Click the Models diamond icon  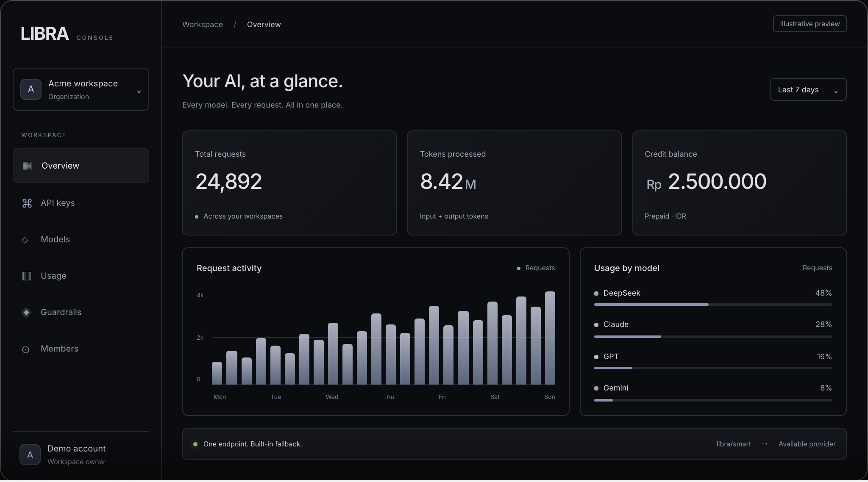25,240
